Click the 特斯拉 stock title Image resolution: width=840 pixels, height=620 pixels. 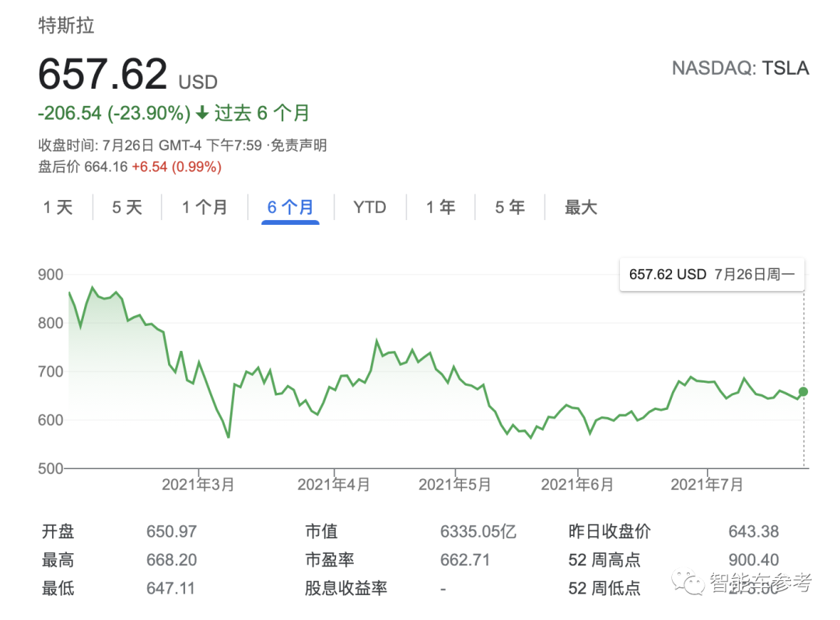click(65, 26)
